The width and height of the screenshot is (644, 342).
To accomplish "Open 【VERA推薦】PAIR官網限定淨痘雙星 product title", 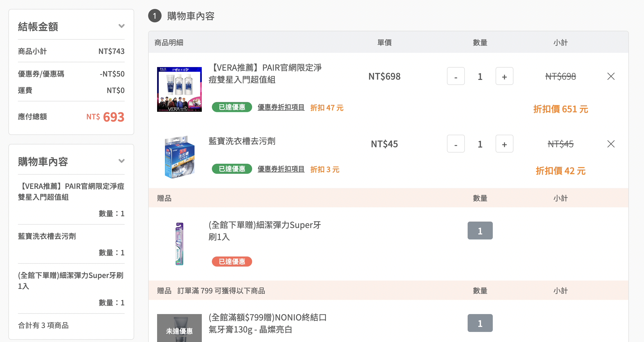I will pos(265,73).
